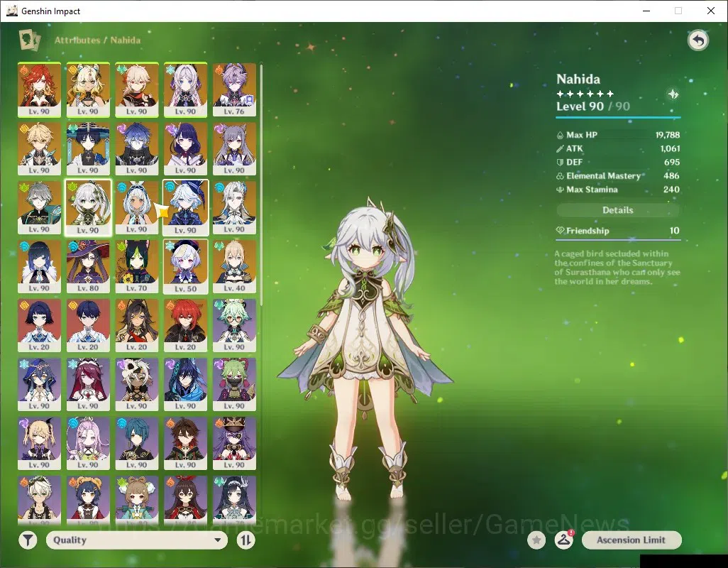
Task: Select Xiangling's portrait
Action: click(x=88, y=499)
